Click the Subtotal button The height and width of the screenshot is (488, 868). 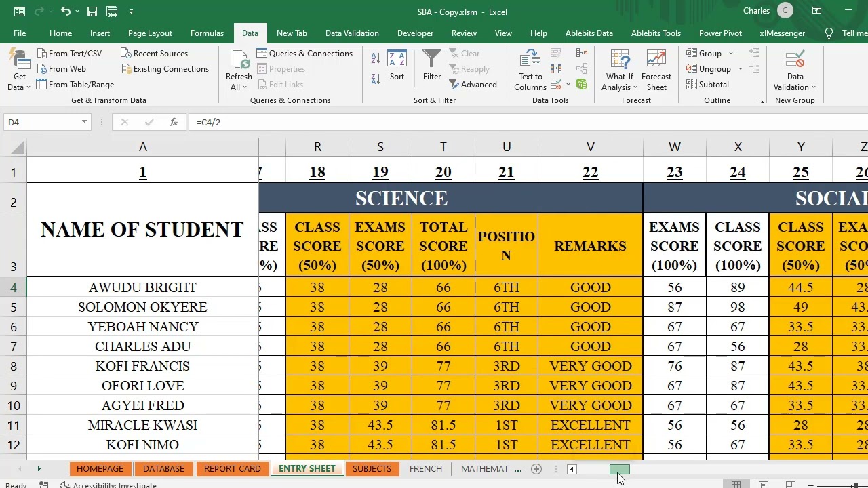pos(707,84)
